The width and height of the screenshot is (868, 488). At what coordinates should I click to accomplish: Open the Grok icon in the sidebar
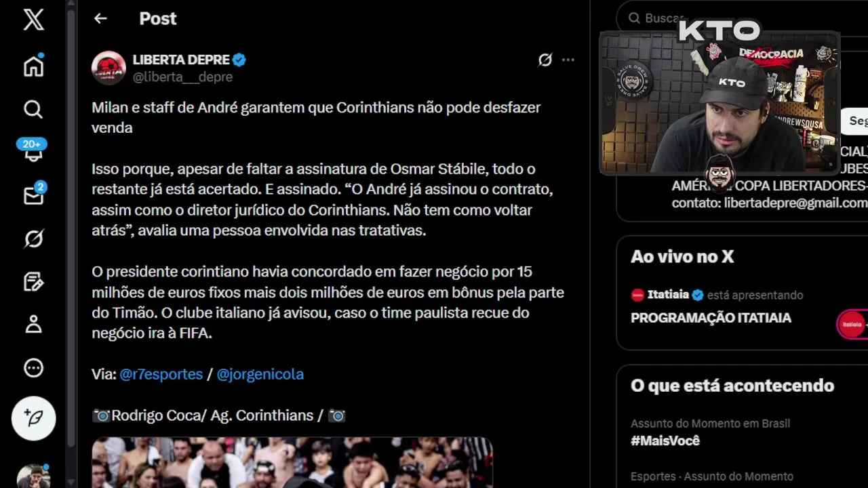pyautogui.click(x=33, y=239)
